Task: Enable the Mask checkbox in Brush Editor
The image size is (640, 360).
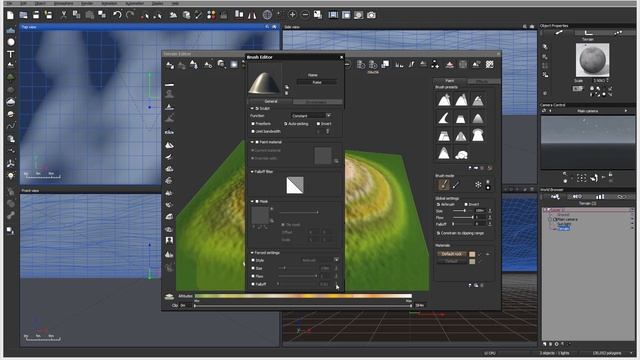Action: point(257,202)
